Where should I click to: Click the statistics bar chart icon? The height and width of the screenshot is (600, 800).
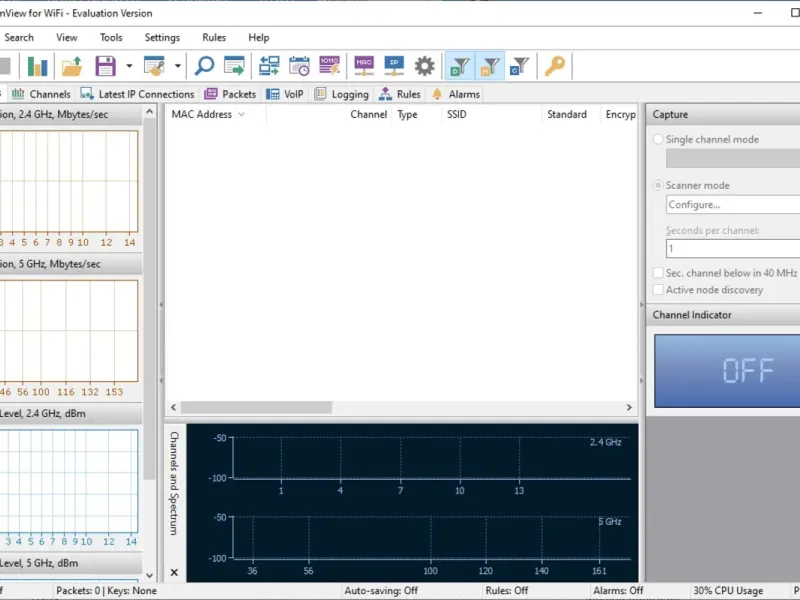click(38, 67)
